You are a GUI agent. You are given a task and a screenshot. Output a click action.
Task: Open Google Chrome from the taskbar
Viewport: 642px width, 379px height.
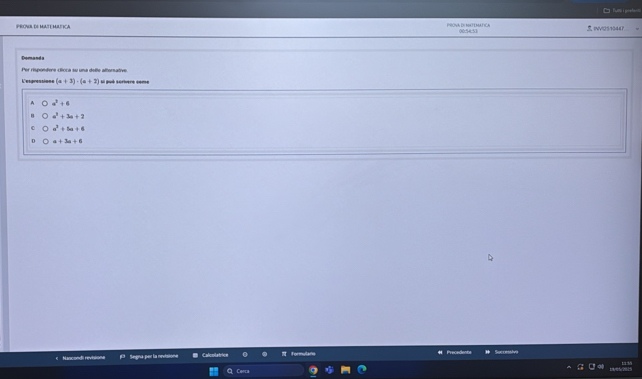coord(313,370)
